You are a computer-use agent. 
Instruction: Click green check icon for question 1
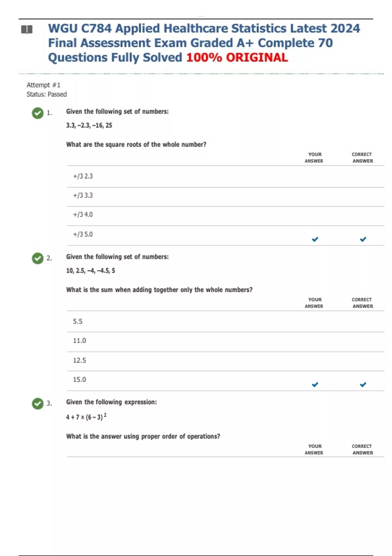point(38,113)
